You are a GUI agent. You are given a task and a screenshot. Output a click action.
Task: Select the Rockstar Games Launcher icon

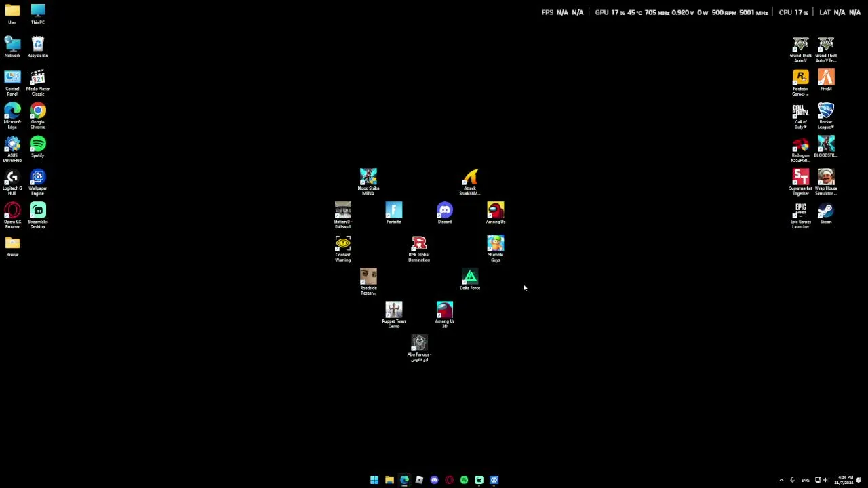point(801,83)
